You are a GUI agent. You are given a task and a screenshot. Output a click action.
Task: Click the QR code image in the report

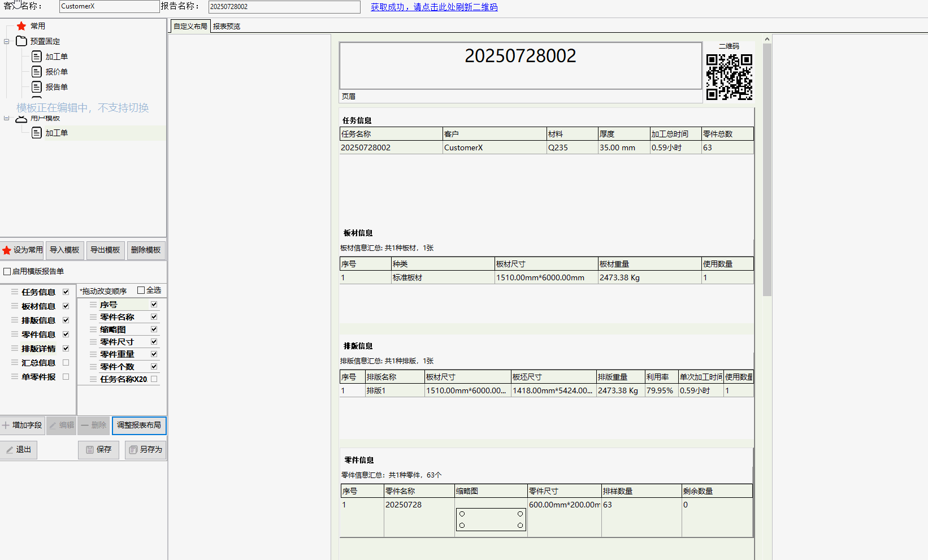click(729, 77)
